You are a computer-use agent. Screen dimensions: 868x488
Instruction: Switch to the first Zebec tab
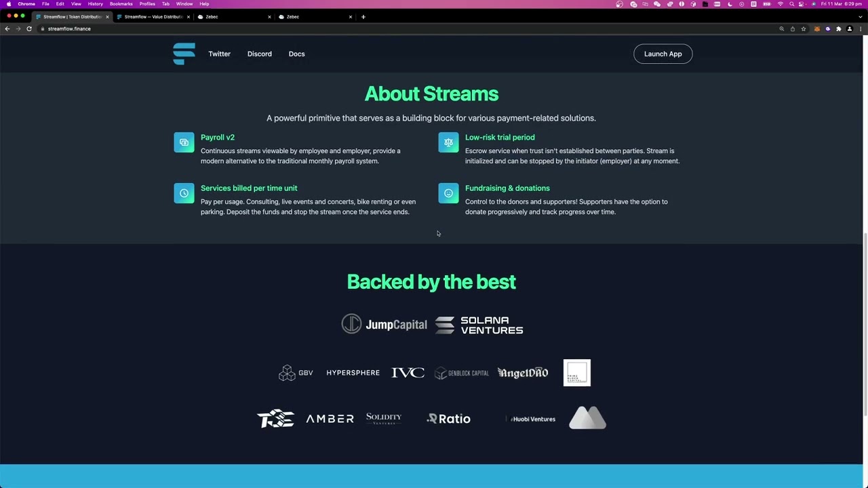234,16
